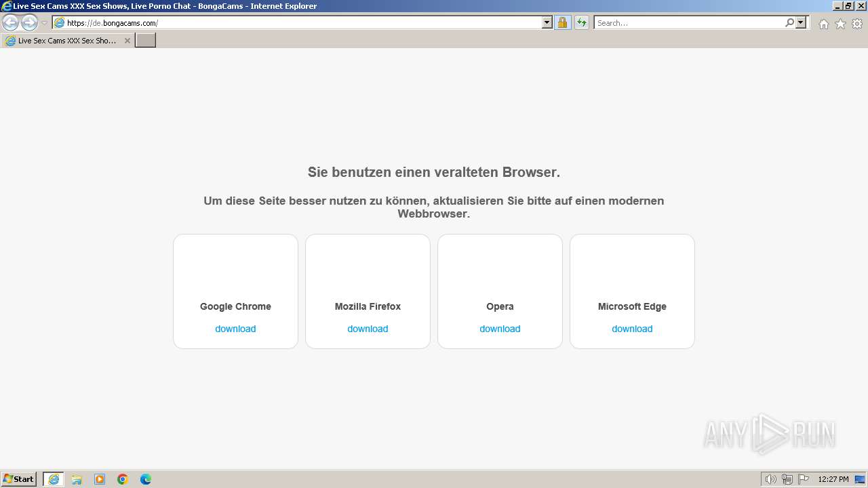The image size is (868, 488).
Task: Click the address bar URL field
Action: (x=297, y=23)
